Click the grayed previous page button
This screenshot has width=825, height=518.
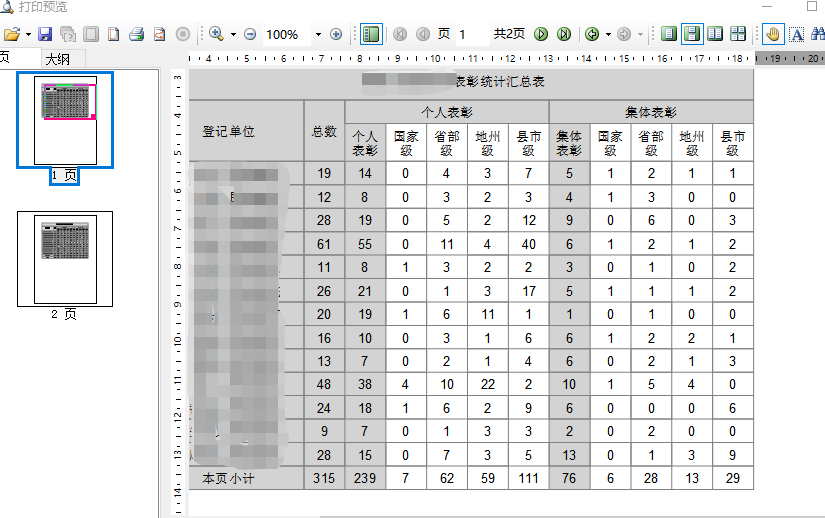(x=423, y=35)
